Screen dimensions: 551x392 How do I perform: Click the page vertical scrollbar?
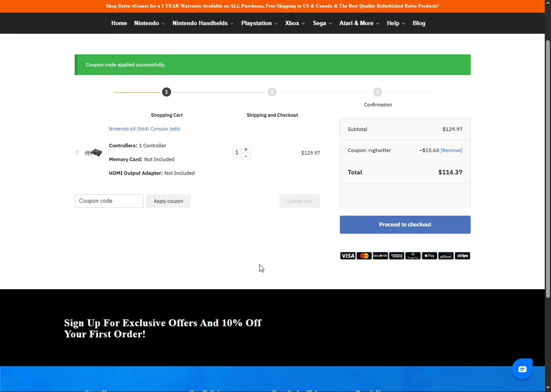pos(548,169)
